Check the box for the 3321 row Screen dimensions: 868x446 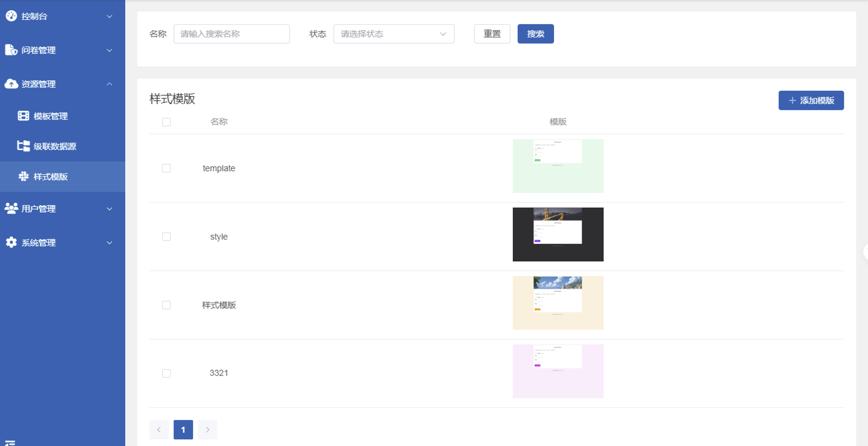click(x=166, y=373)
